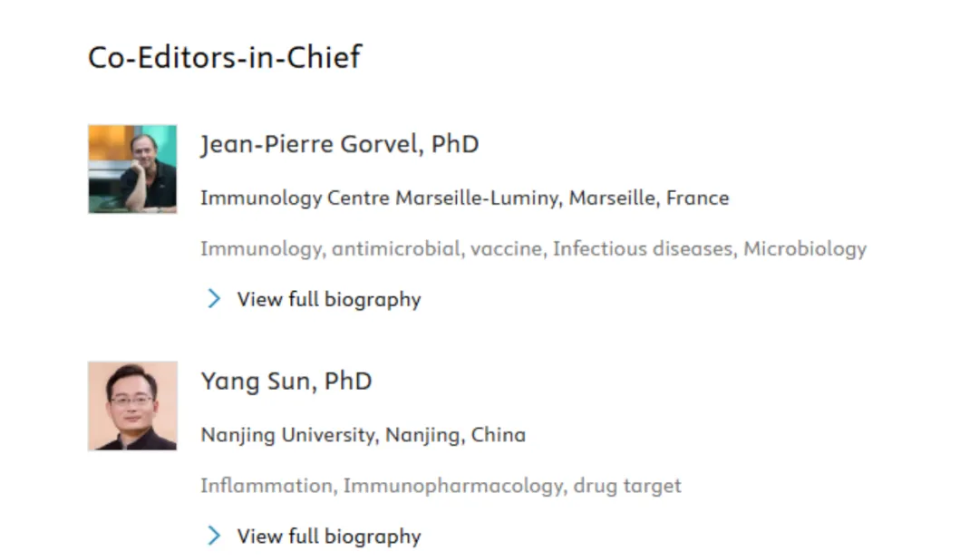Click Immunology Centre Marseille-Luminy institution text

381,198
